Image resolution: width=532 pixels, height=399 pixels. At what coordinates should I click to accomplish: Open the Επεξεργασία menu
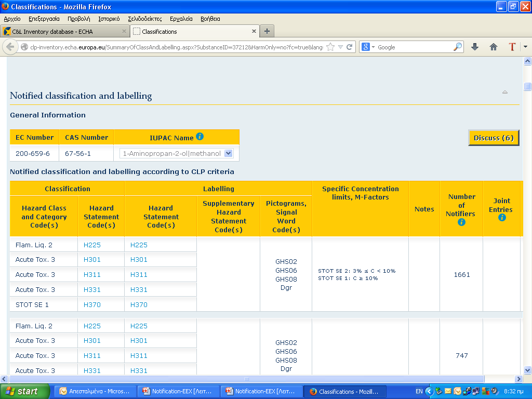pyautogui.click(x=44, y=19)
